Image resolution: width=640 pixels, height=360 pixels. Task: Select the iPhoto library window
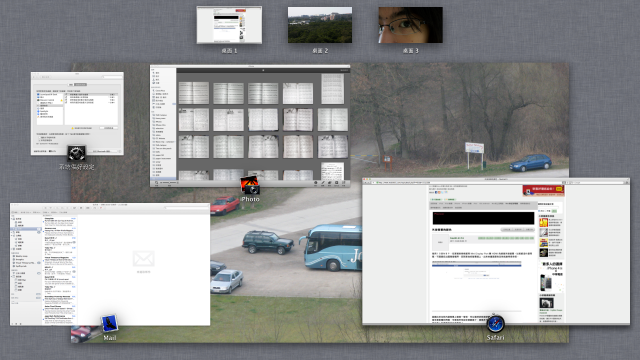point(250,126)
